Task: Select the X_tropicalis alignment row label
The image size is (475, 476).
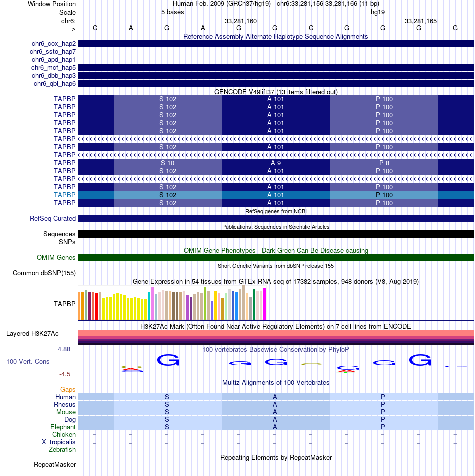Action: pos(58,442)
